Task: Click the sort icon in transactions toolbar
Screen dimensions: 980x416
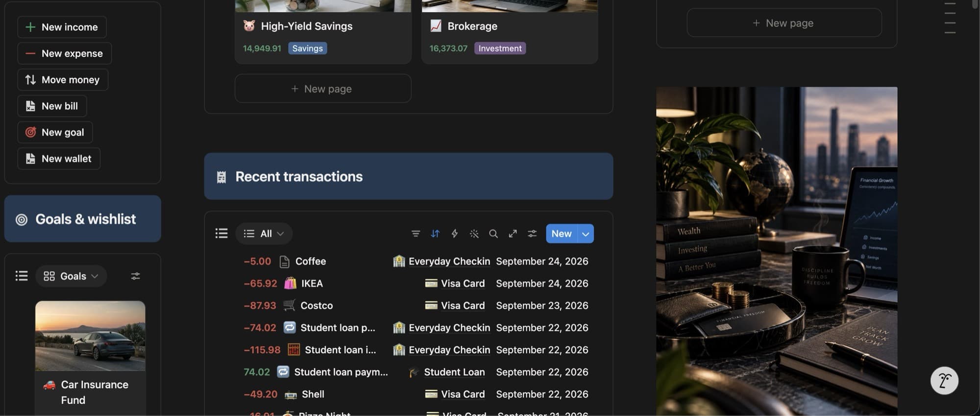Action: point(435,233)
